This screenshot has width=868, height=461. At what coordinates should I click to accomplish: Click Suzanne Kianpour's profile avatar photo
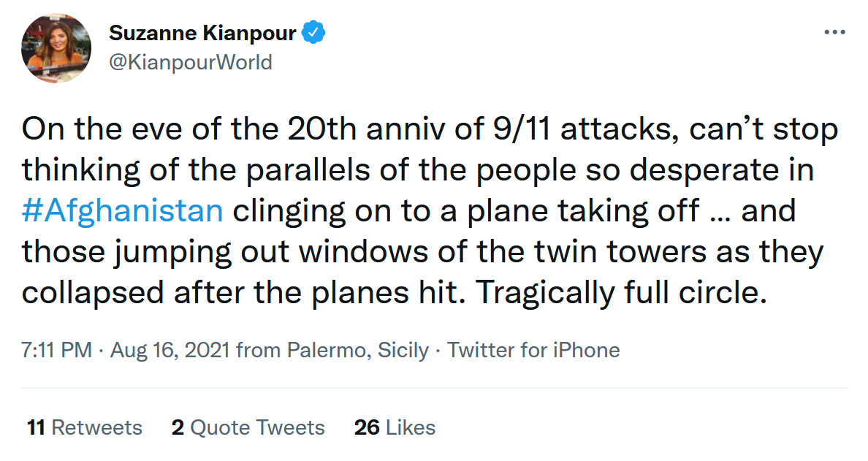click(57, 47)
